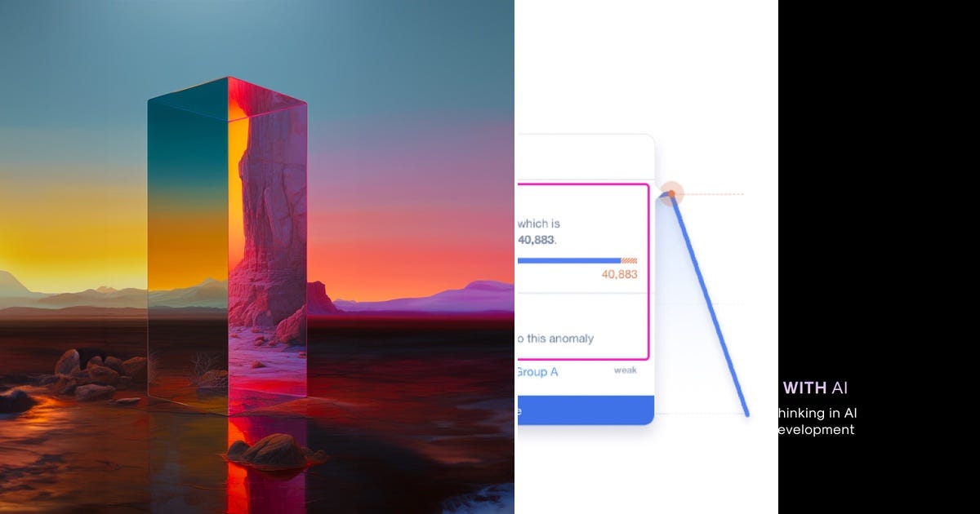Viewport: 980px width, 514px height.
Task: Click the orange 40,883 value label
Action: [x=619, y=274]
